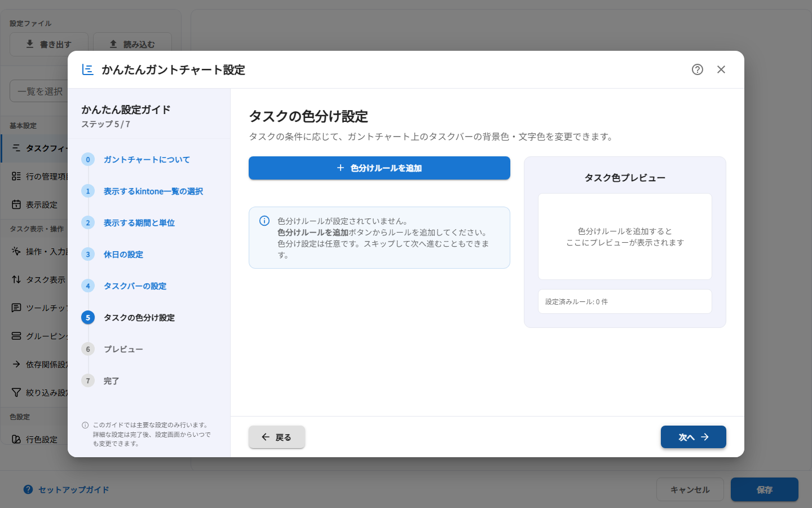Click the step 5 number circle
This screenshot has width=812, height=508.
[x=88, y=318]
